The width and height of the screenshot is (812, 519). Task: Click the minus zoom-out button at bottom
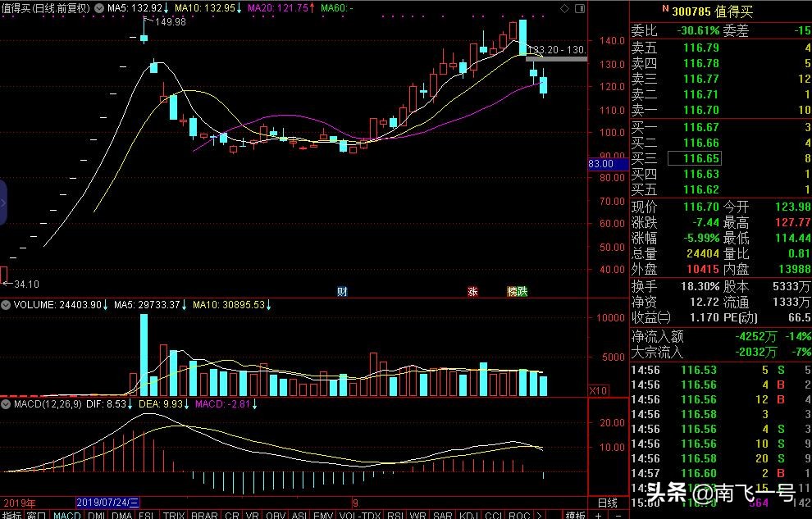(x=618, y=515)
